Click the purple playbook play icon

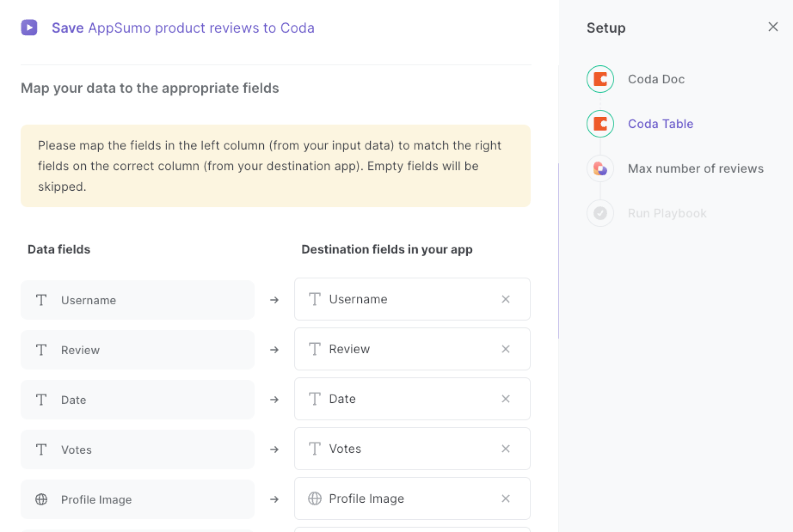point(29,27)
